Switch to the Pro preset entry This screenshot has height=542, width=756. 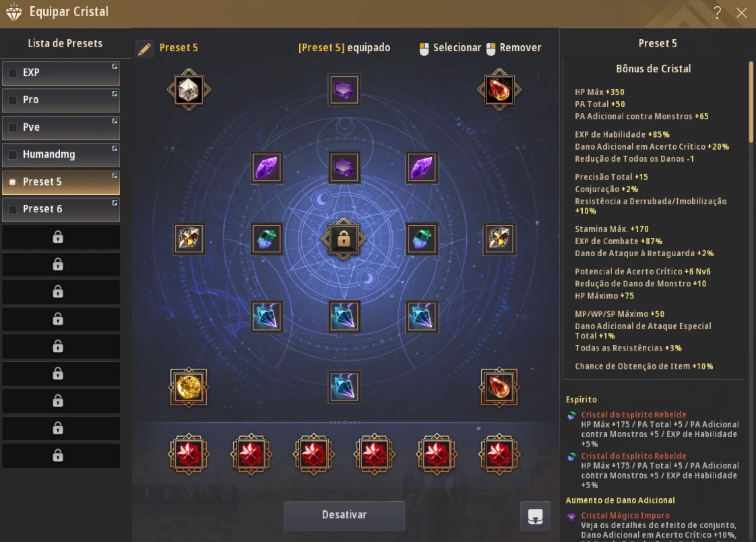(x=61, y=100)
